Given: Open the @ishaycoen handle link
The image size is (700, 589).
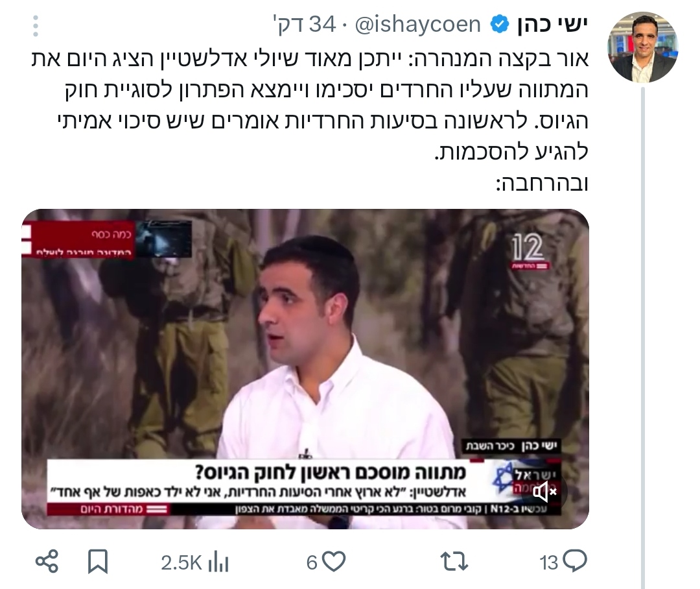Looking at the screenshot, I should (x=417, y=25).
